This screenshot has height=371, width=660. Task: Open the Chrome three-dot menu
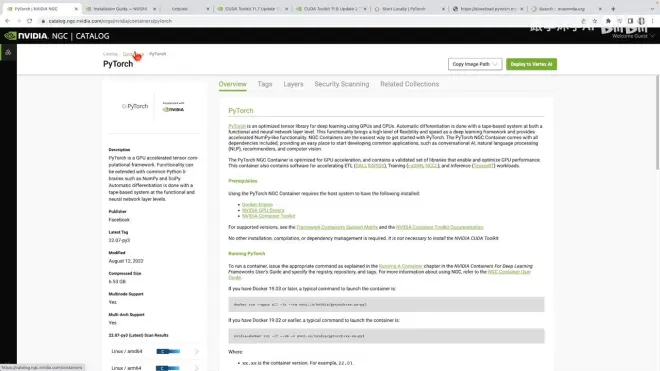click(x=652, y=21)
